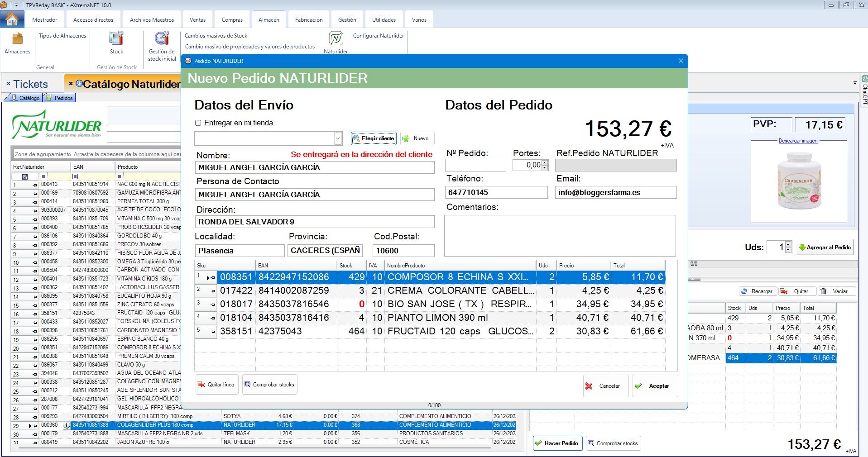Toggle filter checkbox under EAN column

tap(75, 176)
